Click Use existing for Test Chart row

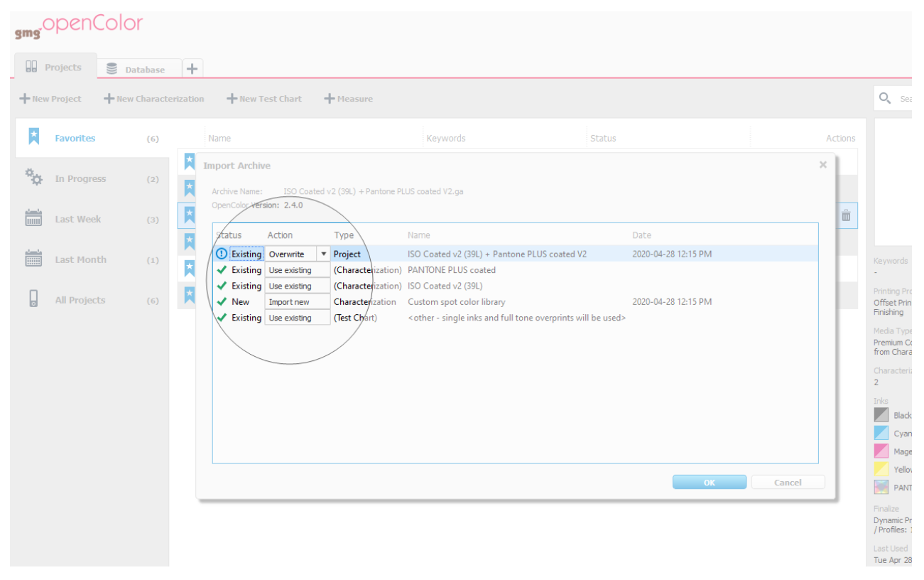point(298,318)
